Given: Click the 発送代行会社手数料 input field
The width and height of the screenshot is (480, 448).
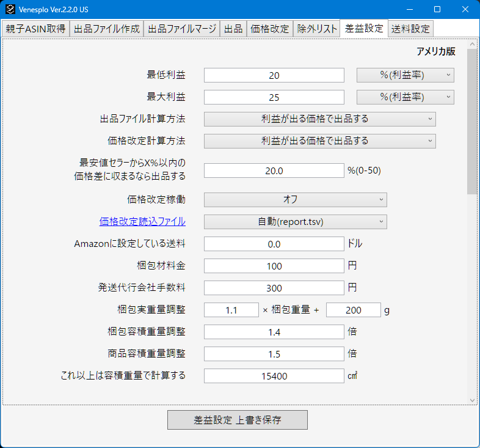Looking at the screenshot, I should pos(274,288).
